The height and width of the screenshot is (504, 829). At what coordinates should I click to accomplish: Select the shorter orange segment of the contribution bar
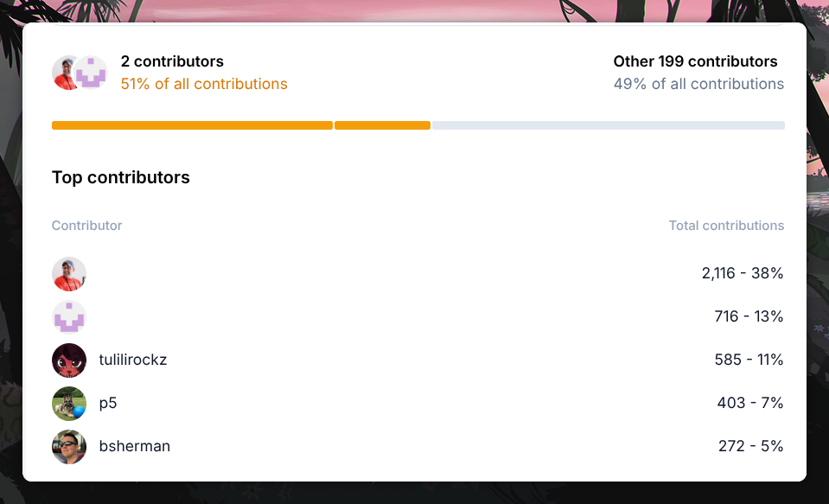point(382,125)
